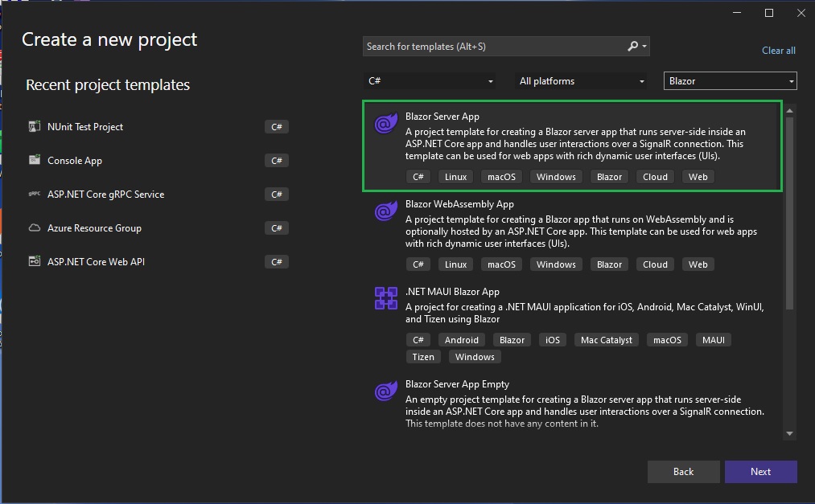Expand the search options arrow
The width and height of the screenshot is (815, 504).
644,46
